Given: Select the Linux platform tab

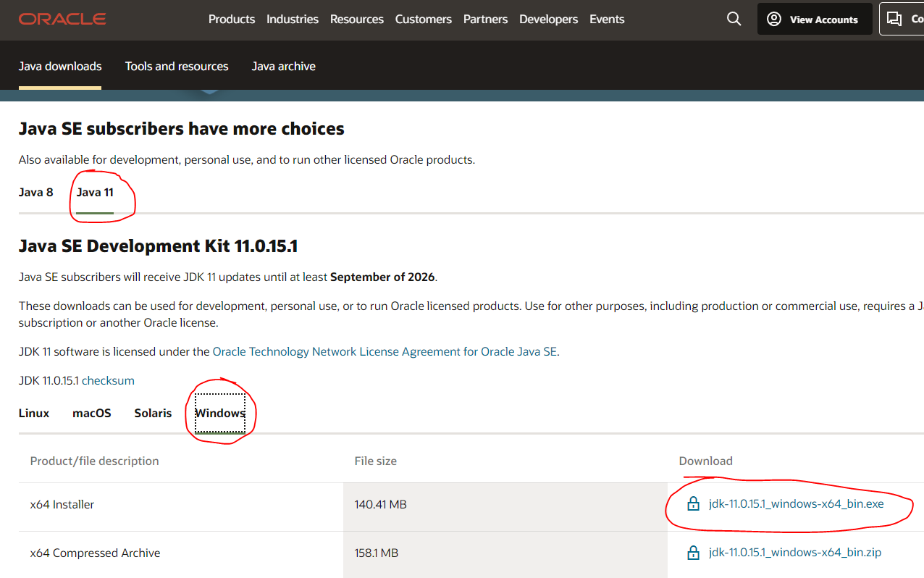Looking at the screenshot, I should pos(34,413).
